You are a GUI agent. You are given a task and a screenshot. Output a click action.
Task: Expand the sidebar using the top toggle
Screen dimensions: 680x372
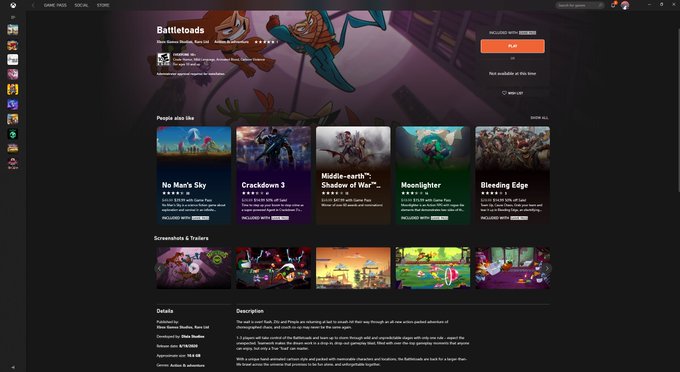pos(13,17)
